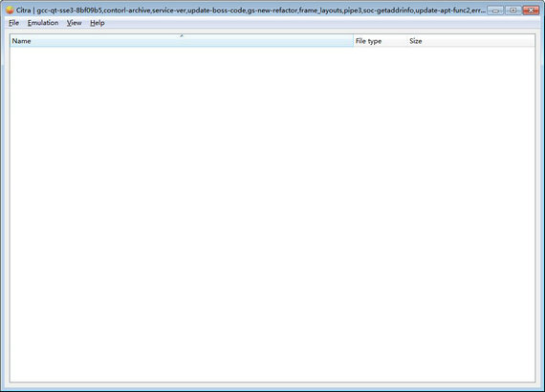This screenshot has height=392, width=545.
Task: Click the Citra title bar text
Action: pos(251,11)
